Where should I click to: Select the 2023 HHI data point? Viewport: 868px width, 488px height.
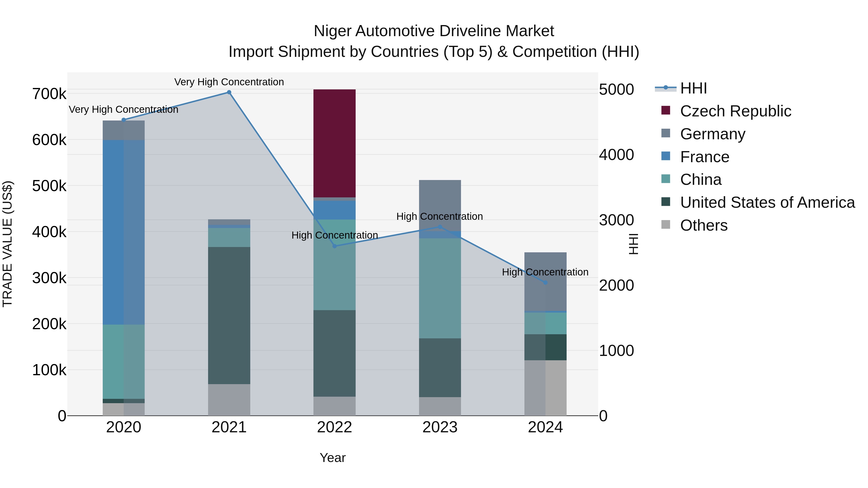[x=440, y=227]
